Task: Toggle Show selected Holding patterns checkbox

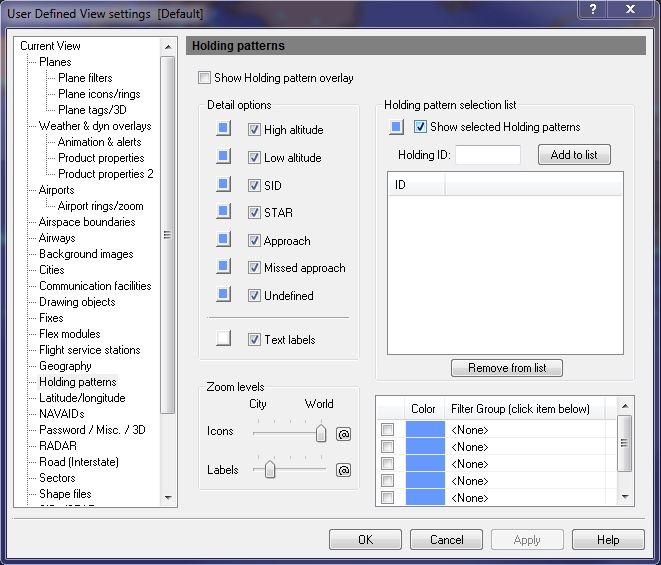Action: point(421,127)
